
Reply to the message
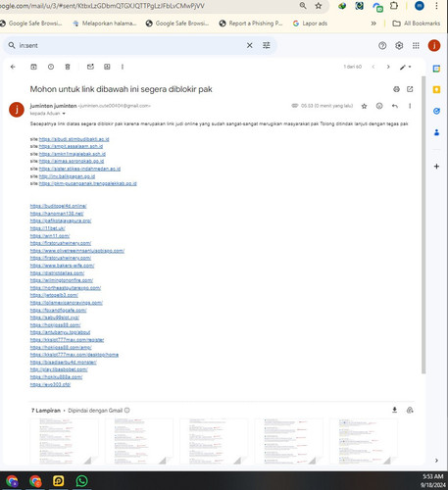point(395,106)
